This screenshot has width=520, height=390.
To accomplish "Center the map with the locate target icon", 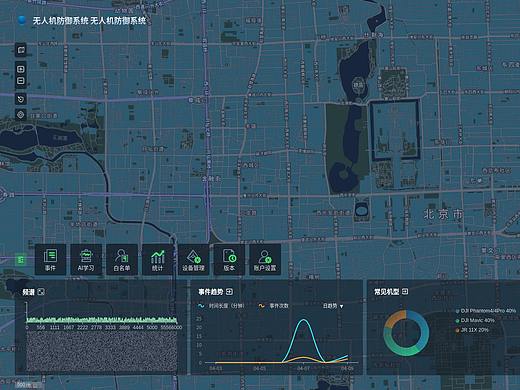I will [21, 115].
